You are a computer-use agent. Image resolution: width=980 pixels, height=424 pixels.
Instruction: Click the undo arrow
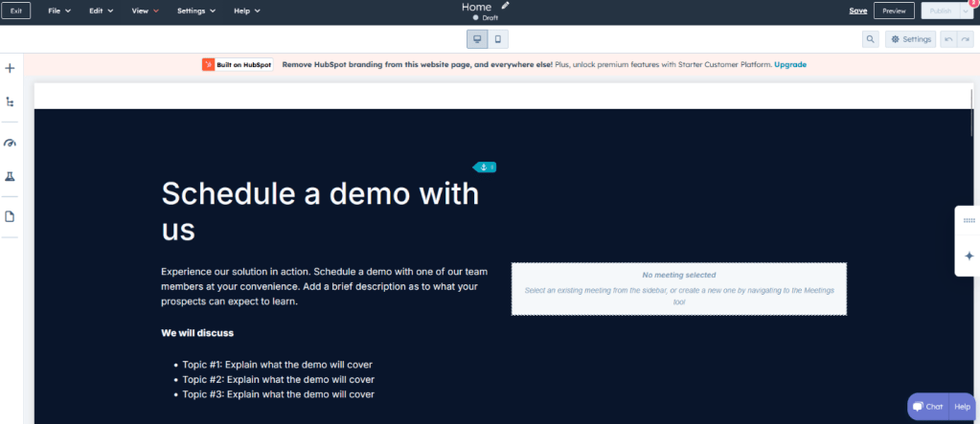(947, 39)
